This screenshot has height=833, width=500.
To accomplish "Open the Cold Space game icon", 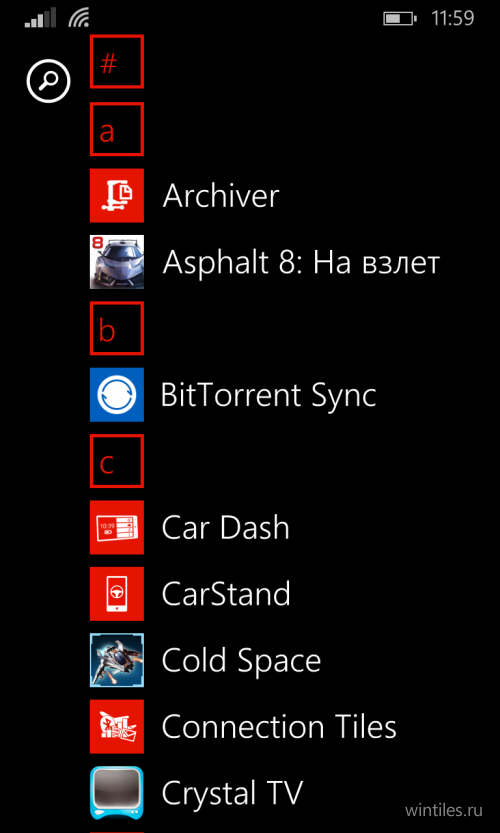I will click(116, 660).
